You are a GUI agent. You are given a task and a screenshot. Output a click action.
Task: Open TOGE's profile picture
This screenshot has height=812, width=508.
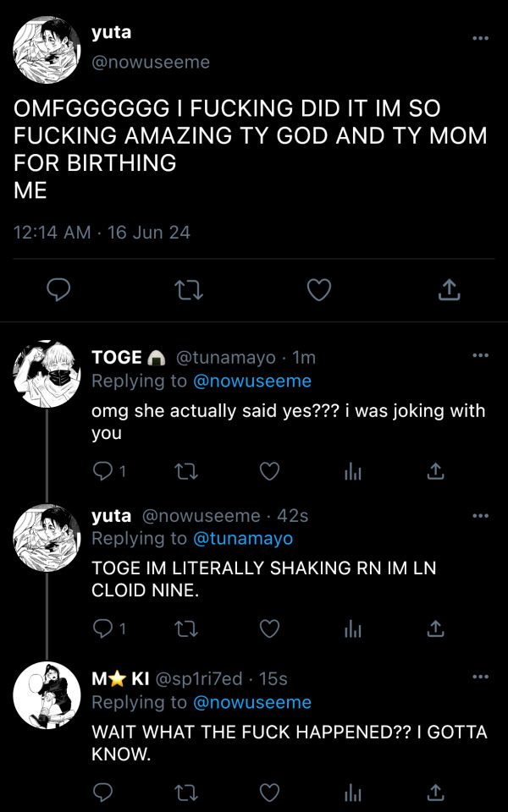[x=47, y=374]
